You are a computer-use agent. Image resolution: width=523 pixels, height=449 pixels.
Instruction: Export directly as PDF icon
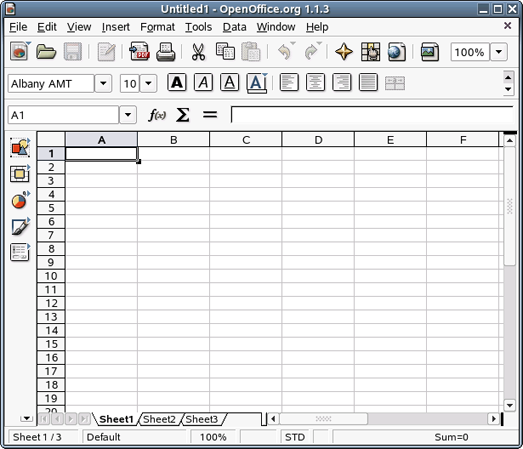pos(139,52)
